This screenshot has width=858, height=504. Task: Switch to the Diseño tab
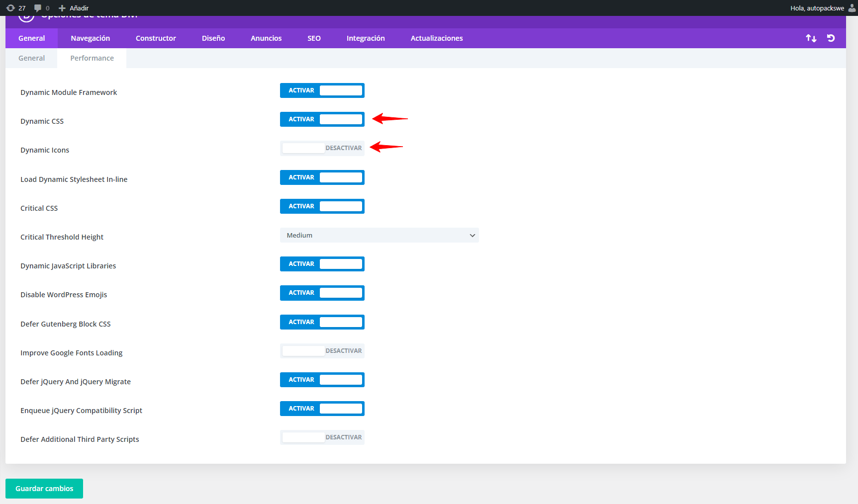tap(213, 38)
